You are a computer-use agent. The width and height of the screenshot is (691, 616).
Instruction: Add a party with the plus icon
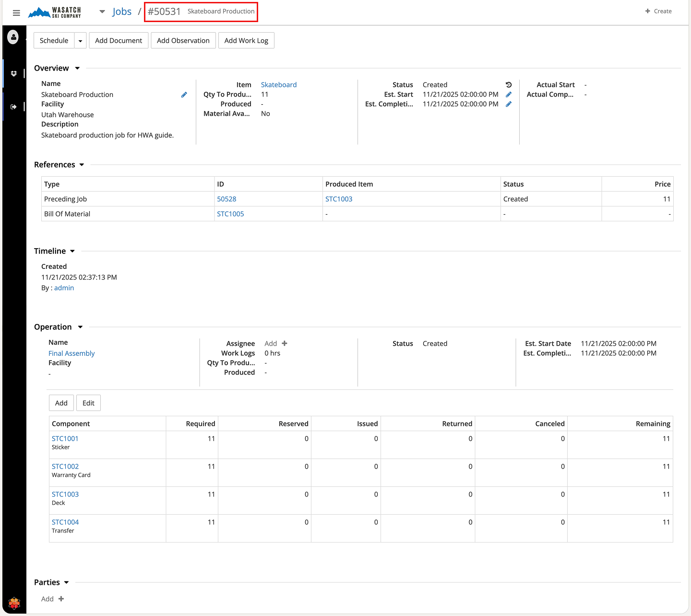[x=61, y=599]
